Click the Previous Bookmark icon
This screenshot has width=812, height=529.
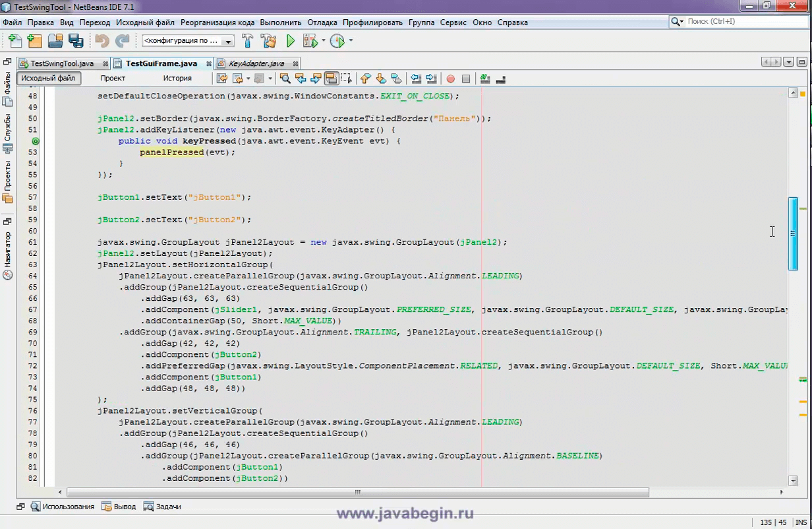[365, 78]
